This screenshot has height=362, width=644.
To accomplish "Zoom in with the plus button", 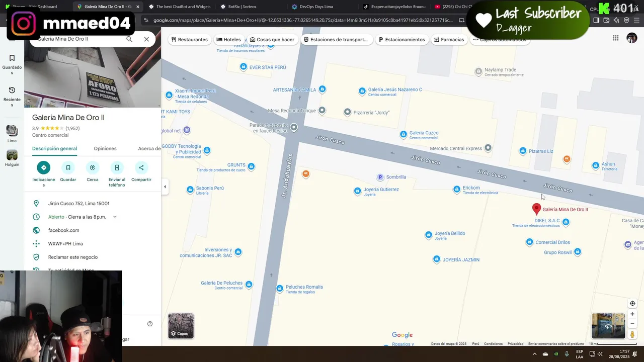I will 632,314.
